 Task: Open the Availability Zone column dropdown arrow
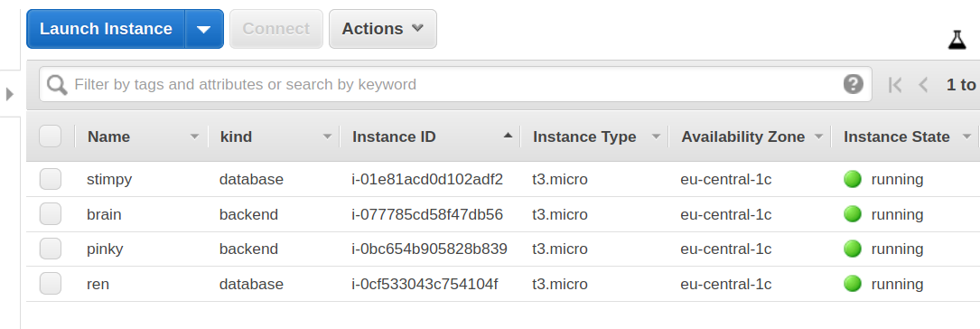coord(818,137)
